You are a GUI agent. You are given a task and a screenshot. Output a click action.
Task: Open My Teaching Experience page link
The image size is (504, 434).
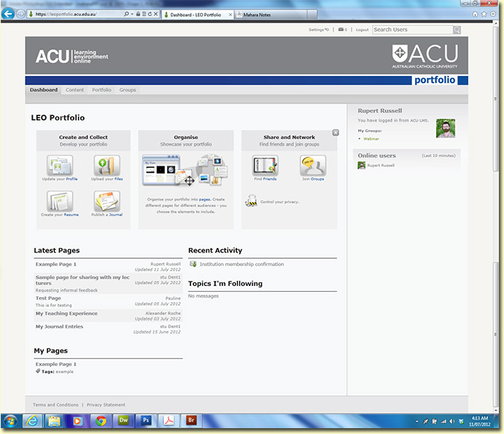(x=66, y=313)
